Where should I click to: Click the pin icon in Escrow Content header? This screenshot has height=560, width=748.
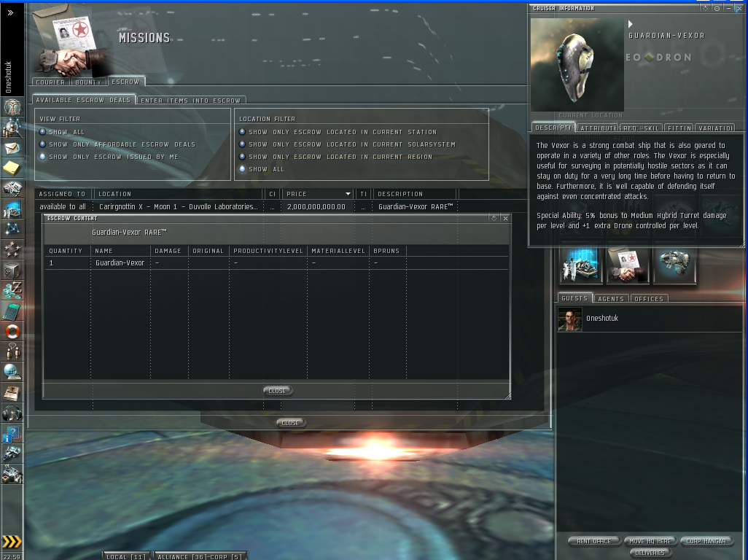pyautogui.click(x=494, y=218)
